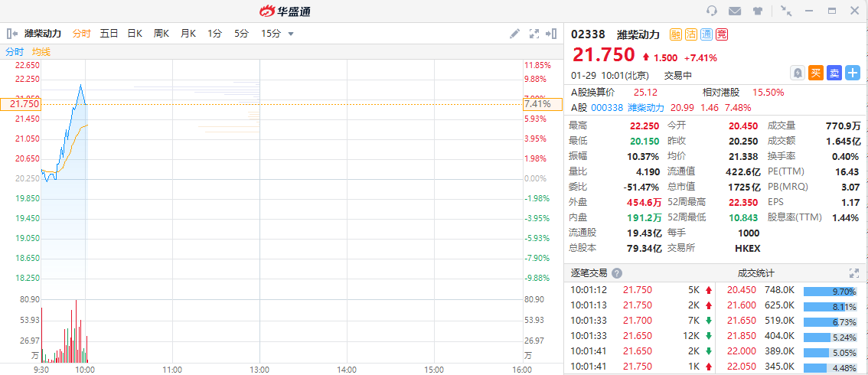Click the PE(TTM) value 16.43

click(847, 172)
